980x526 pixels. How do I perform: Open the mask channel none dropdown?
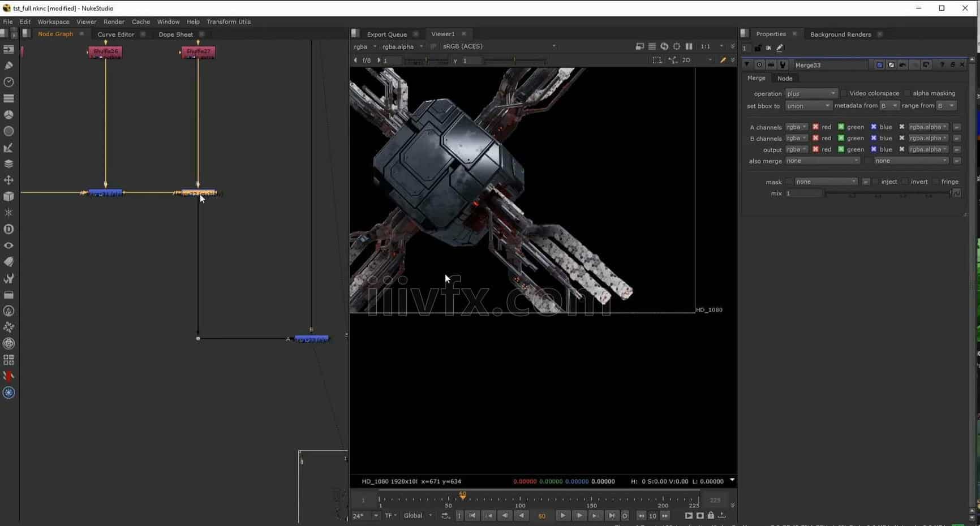click(826, 182)
